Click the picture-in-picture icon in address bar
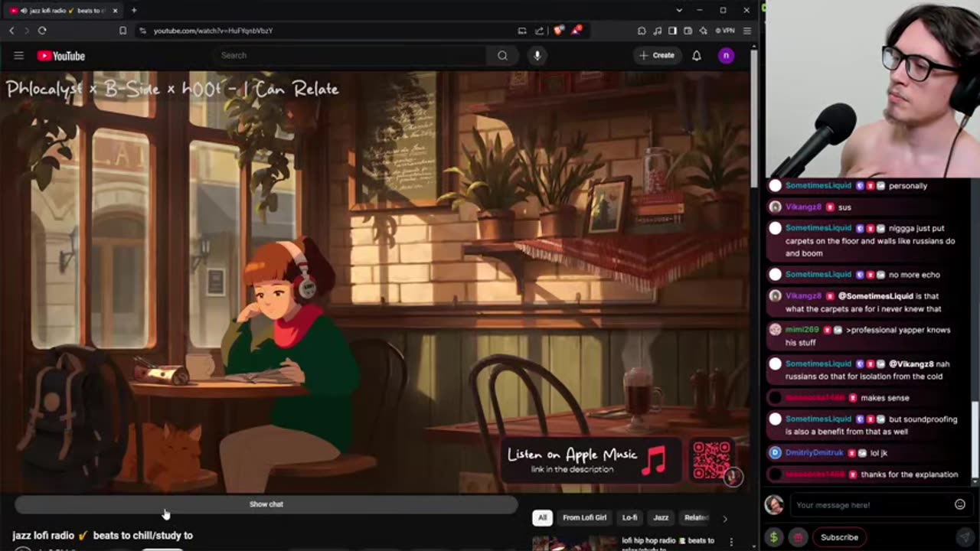The image size is (980, 551). tap(522, 31)
